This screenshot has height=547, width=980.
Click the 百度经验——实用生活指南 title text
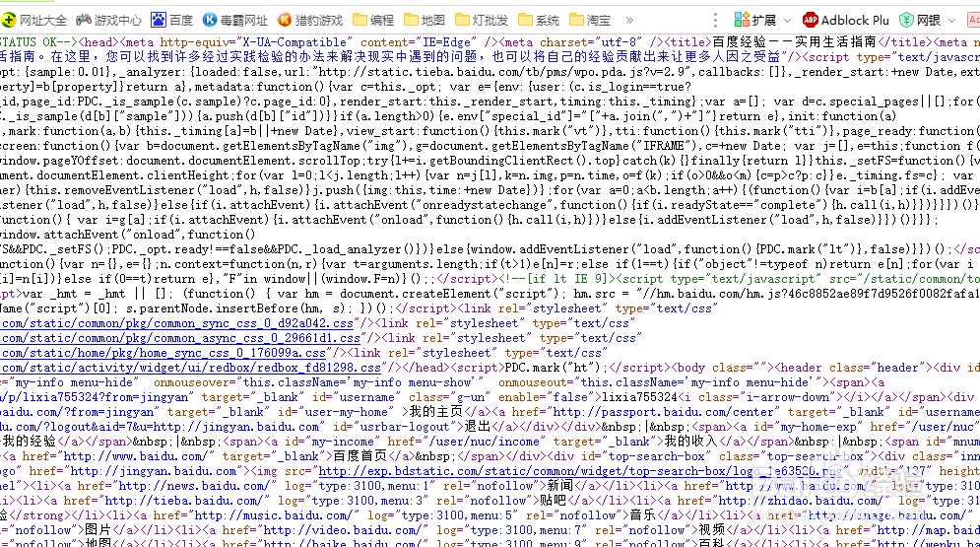[x=794, y=41]
